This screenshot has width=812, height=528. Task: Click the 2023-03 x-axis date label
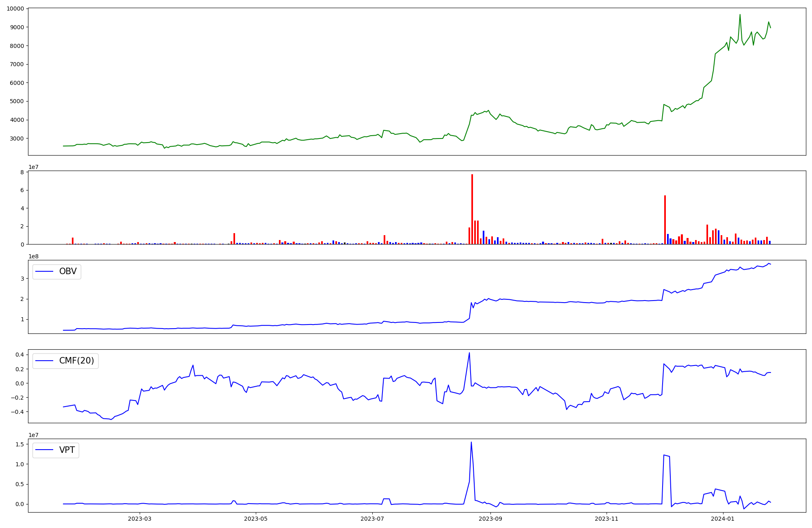(140, 519)
